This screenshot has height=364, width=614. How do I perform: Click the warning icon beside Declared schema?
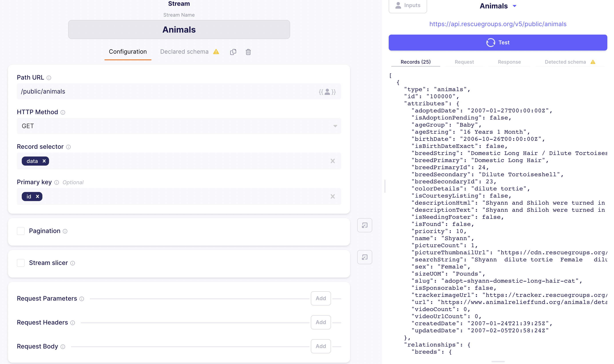pos(216,52)
